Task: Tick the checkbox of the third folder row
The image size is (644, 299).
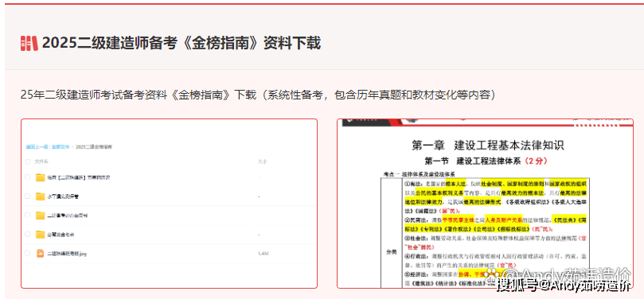Action: click(28, 216)
